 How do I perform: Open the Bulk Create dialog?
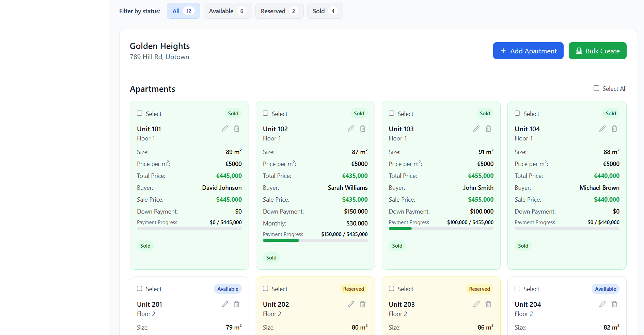[597, 51]
